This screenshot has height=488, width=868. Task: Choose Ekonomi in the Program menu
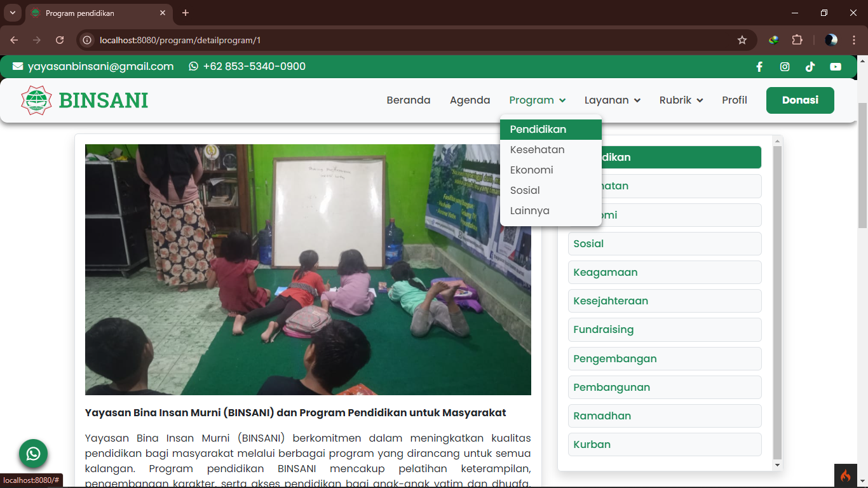pyautogui.click(x=531, y=170)
